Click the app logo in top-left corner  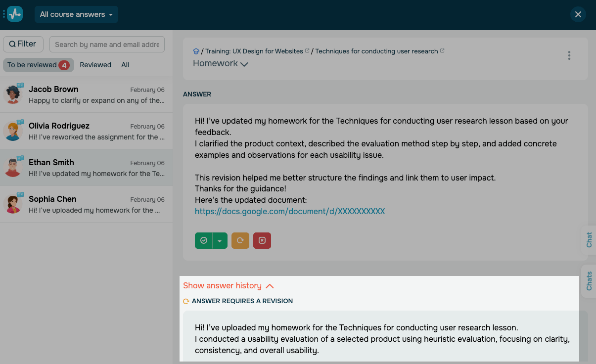[15, 14]
